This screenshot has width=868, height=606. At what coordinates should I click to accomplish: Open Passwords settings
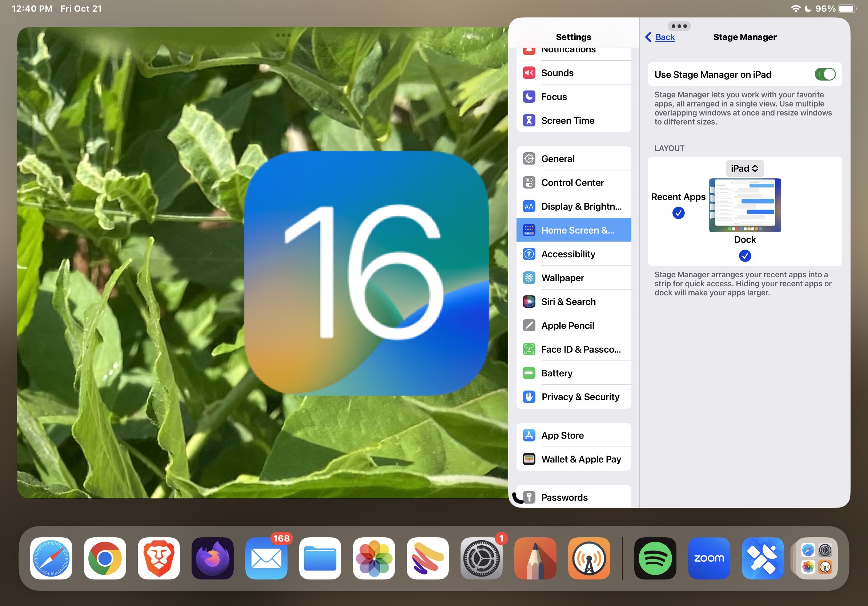574,497
